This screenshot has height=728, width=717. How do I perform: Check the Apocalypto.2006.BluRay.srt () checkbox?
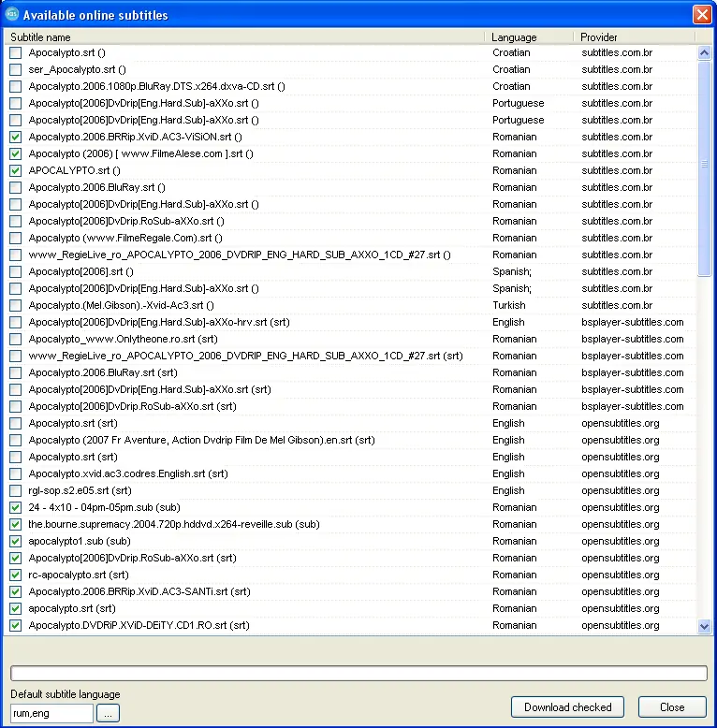[x=15, y=187]
